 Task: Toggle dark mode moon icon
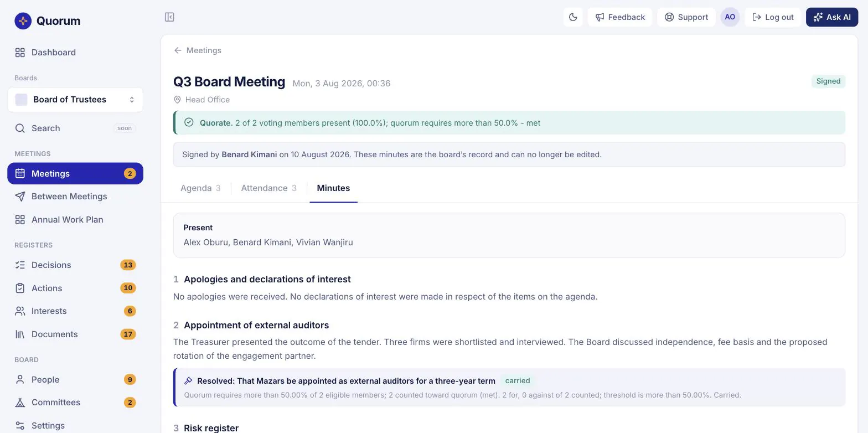[x=573, y=17]
